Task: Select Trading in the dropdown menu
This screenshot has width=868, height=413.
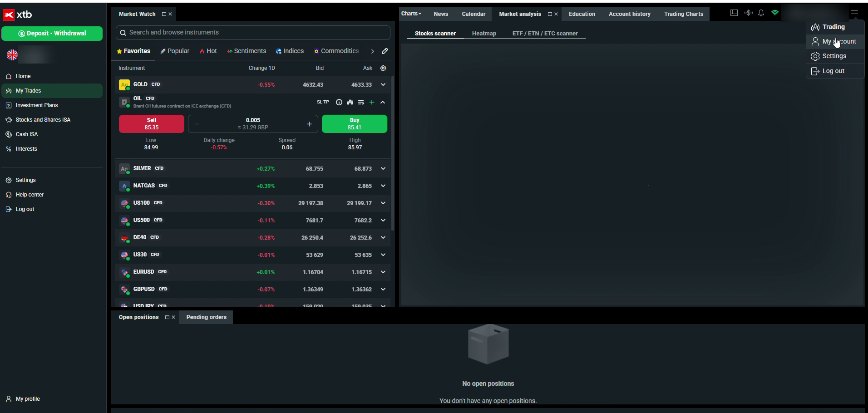Action: (835, 27)
